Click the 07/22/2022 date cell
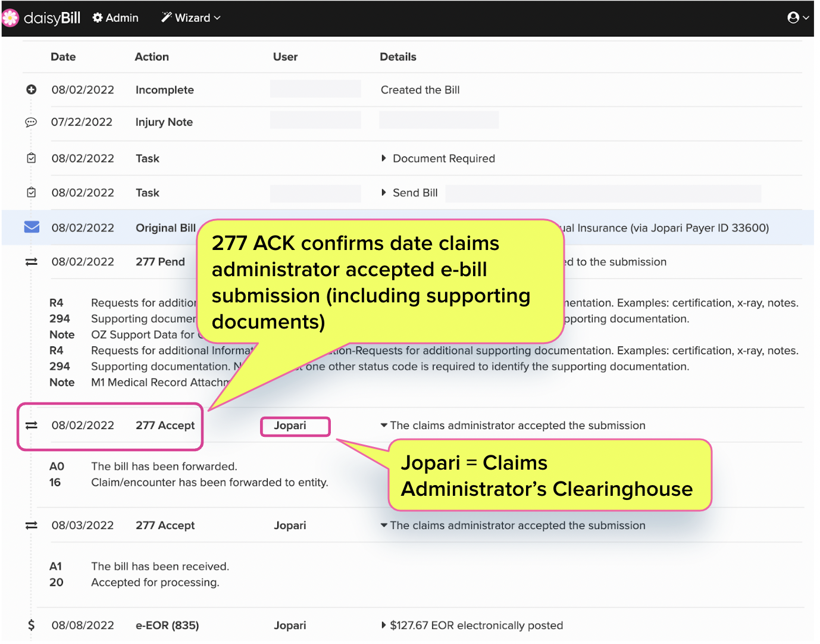 click(82, 122)
